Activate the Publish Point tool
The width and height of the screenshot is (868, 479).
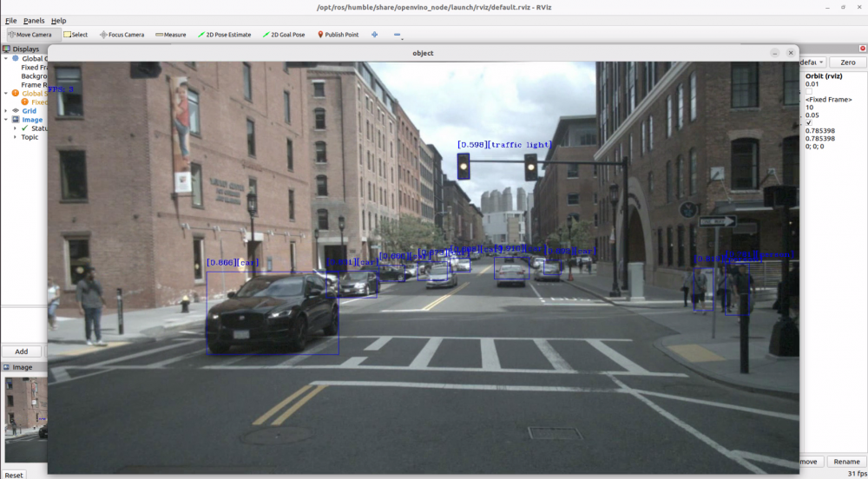point(338,35)
